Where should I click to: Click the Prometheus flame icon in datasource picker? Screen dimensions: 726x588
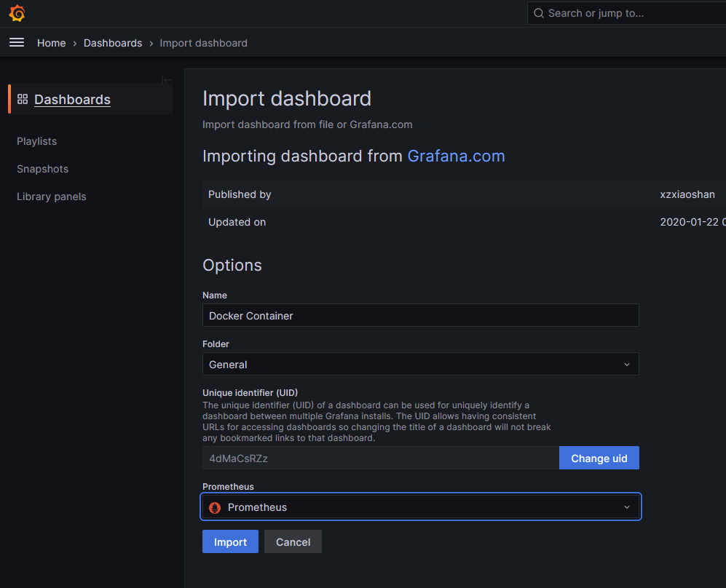click(x=215, y=507)
